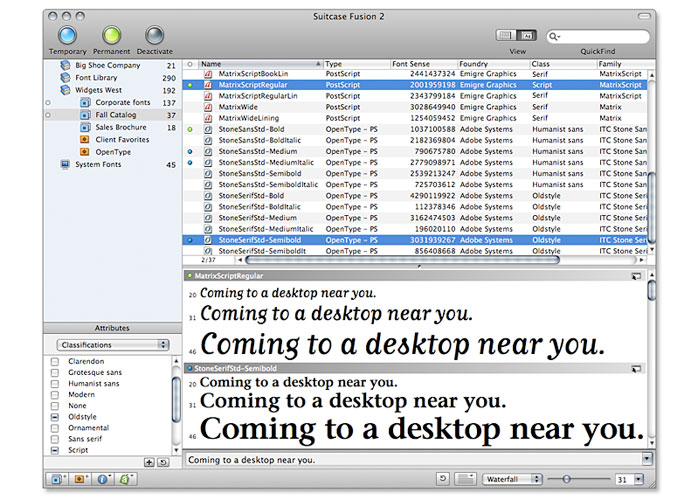The width and height of the screenshot is (698, 500).
Task: Click the preview text input field
Action: pos(413,460)
